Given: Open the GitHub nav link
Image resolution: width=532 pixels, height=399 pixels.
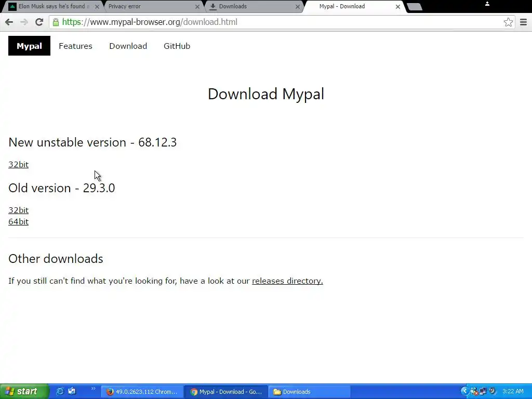Looking at the screenshot, I should click(177, 46).
